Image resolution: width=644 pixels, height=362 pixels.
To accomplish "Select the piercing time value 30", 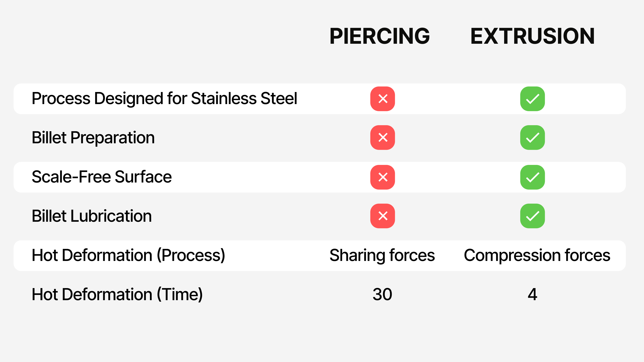I will click(382, 294).
